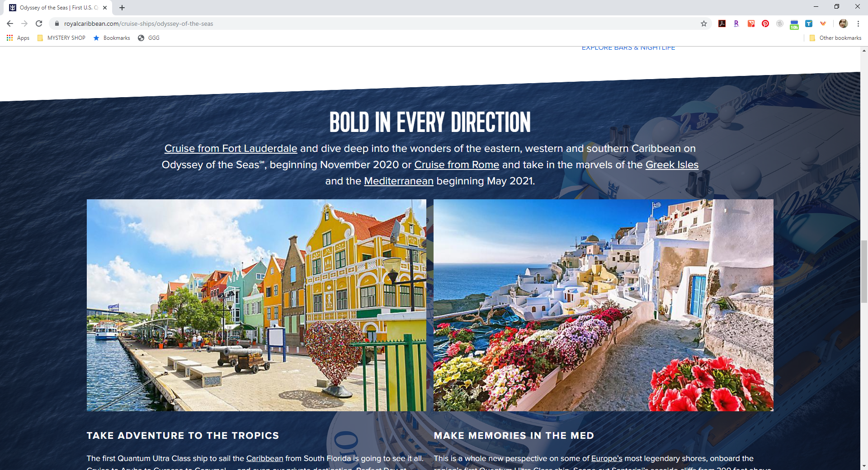Open the orange W extension
The image size is (868, 470).
(x=823, y=23)
